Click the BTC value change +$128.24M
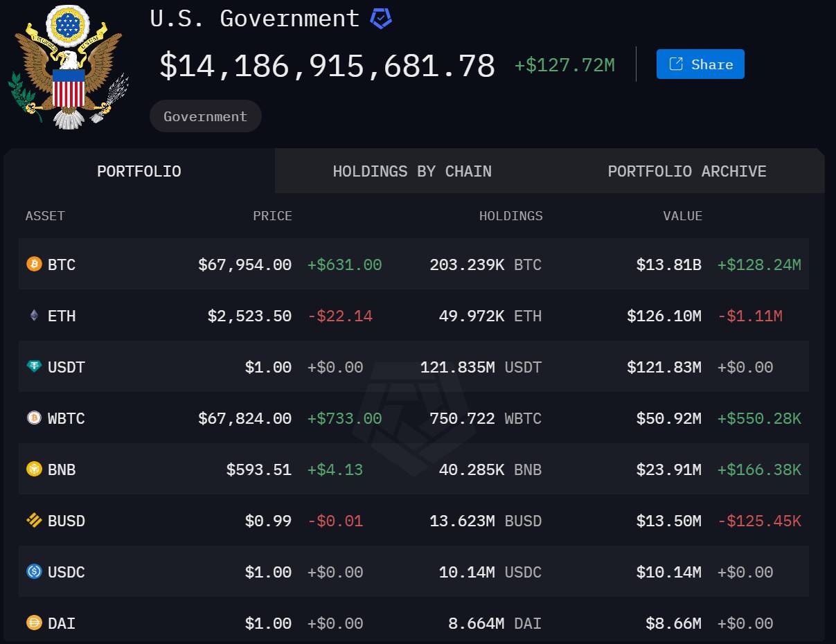This screenshot has width=836, height=644. point(759,265)
